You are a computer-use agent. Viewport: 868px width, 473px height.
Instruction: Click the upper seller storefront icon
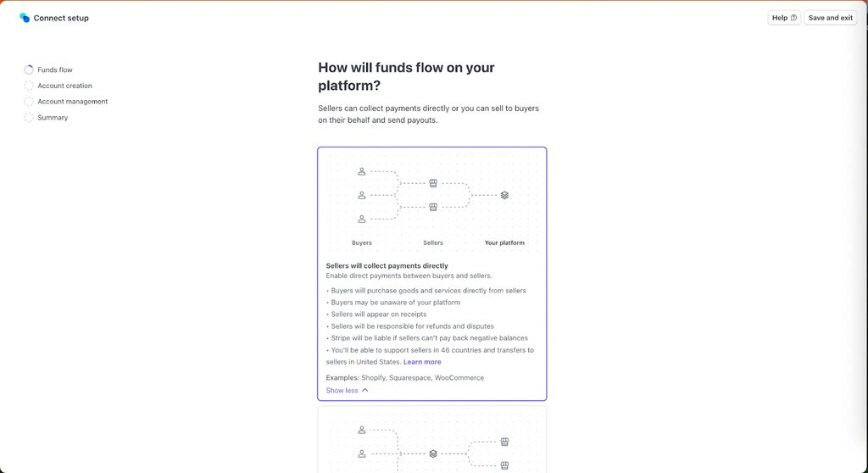(433, 183)
